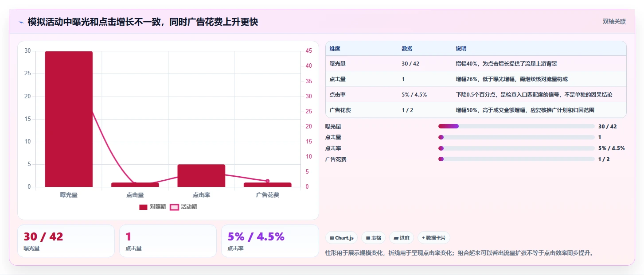The height and width of the screenshot is (275, 644).
Task: Click the 点击量 data card showing 1
Action: [168, 241]
